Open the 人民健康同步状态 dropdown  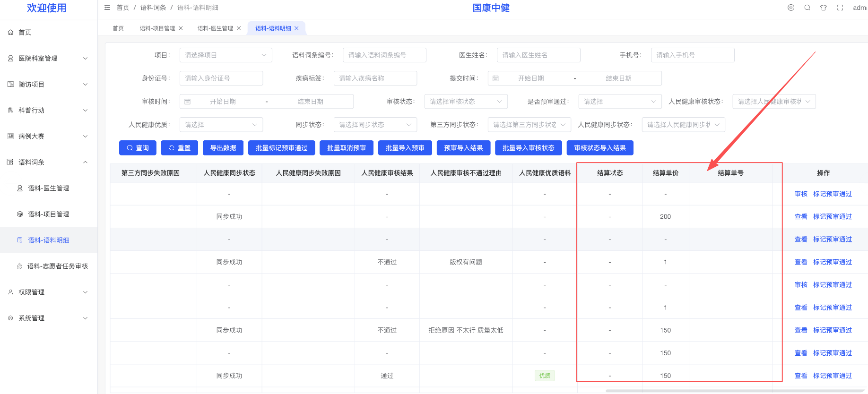coord(684,125)
